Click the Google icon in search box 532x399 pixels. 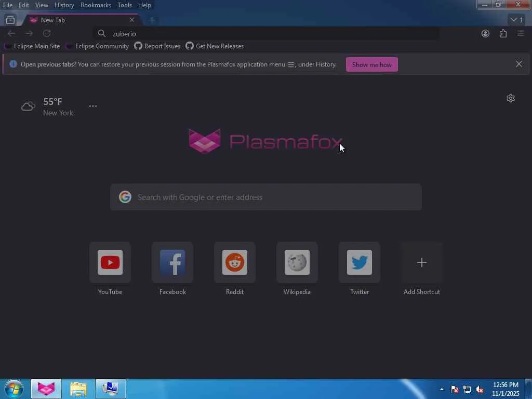125,197
